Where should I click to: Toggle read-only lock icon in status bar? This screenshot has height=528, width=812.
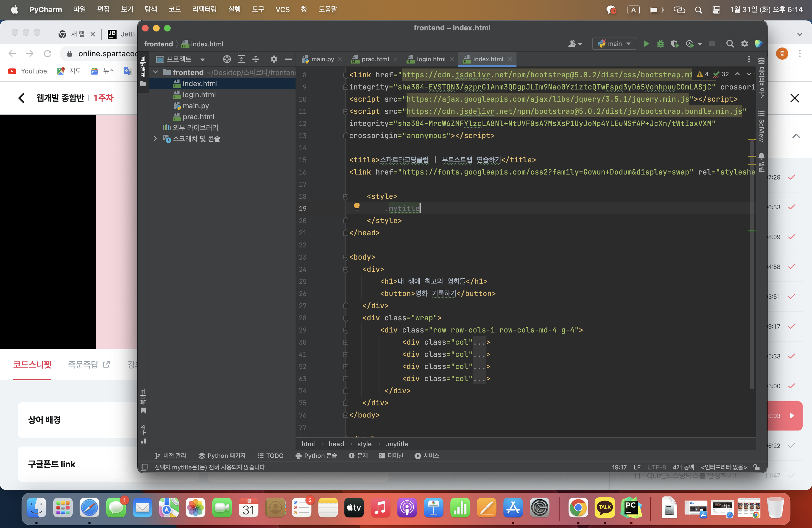click(756, 467)
